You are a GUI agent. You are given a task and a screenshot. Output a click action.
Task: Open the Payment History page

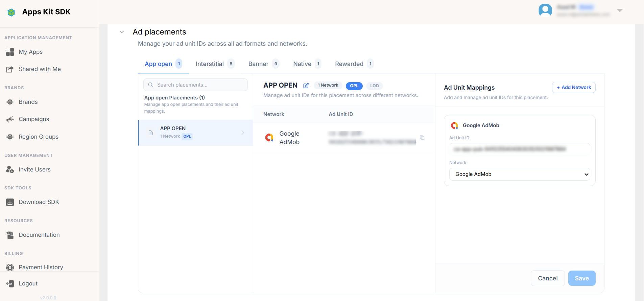[x=41, y=267]
